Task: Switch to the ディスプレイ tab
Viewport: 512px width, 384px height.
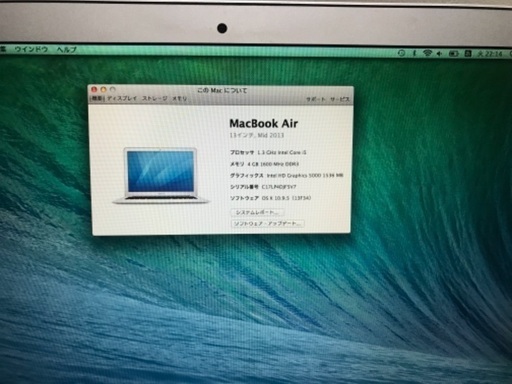Action: [x=122, y=99]
